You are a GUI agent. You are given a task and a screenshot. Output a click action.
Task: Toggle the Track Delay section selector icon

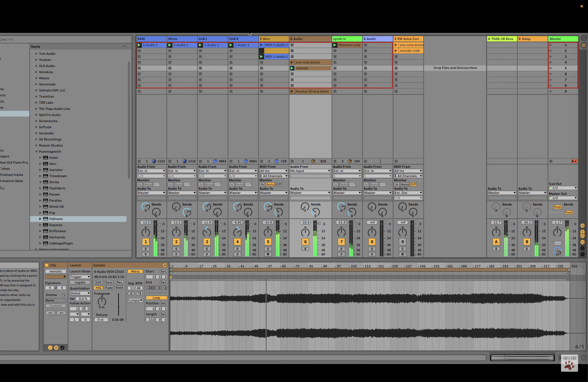[582, 248]
